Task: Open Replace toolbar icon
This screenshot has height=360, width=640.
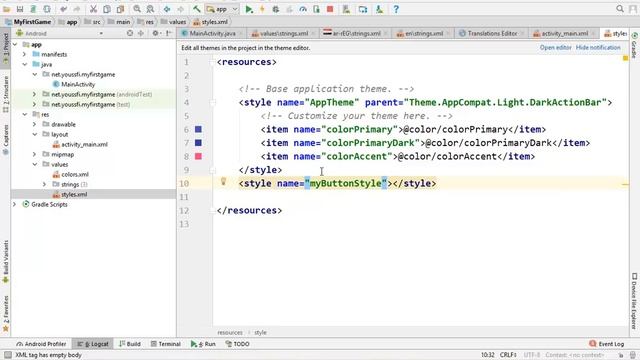Action: pos(150,9)
